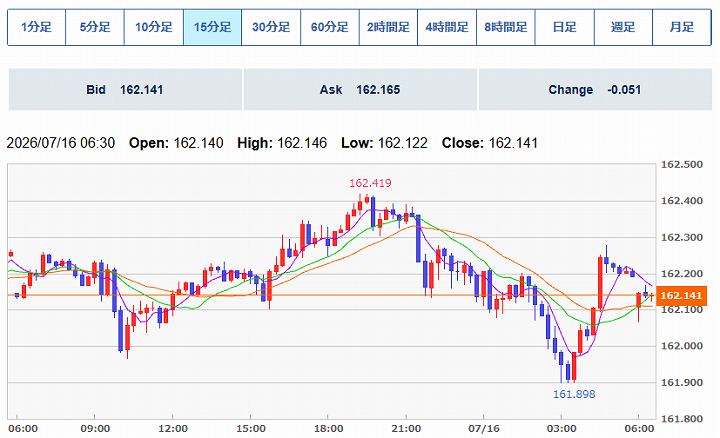
Task: Click the 18:00 time axis label
Action: 328,429
